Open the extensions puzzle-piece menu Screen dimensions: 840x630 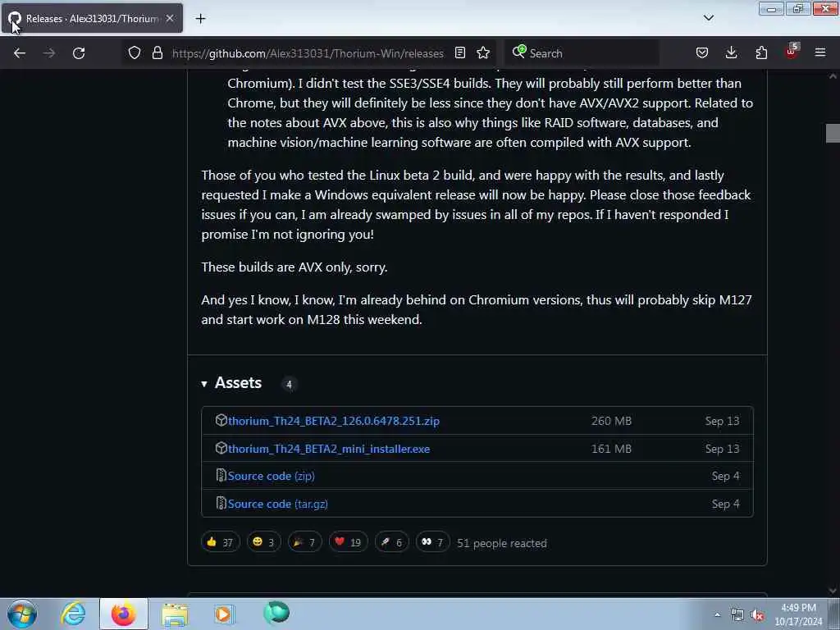pyautogui.click(x=761, y=53)
